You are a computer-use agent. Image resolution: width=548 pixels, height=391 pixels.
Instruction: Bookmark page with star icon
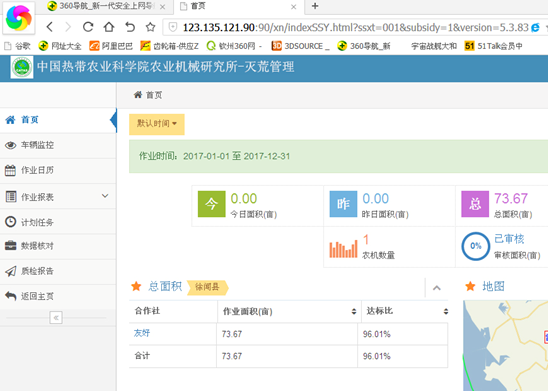tap(150, 27)
